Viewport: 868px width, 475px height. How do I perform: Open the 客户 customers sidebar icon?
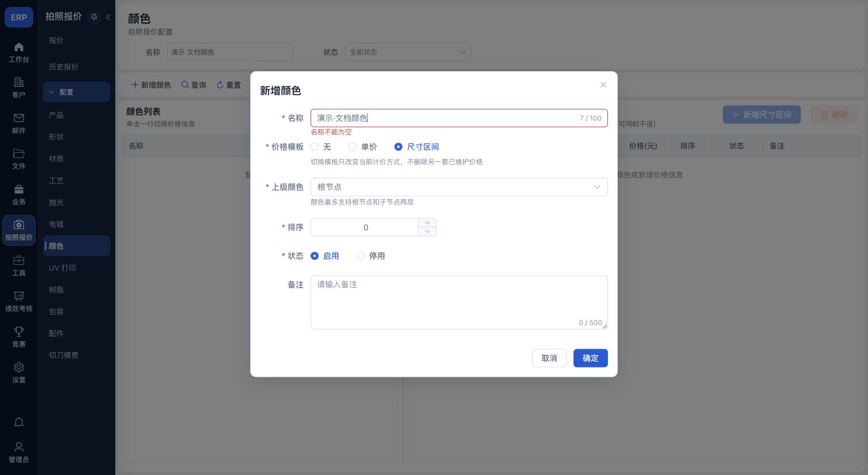[19, 88]
